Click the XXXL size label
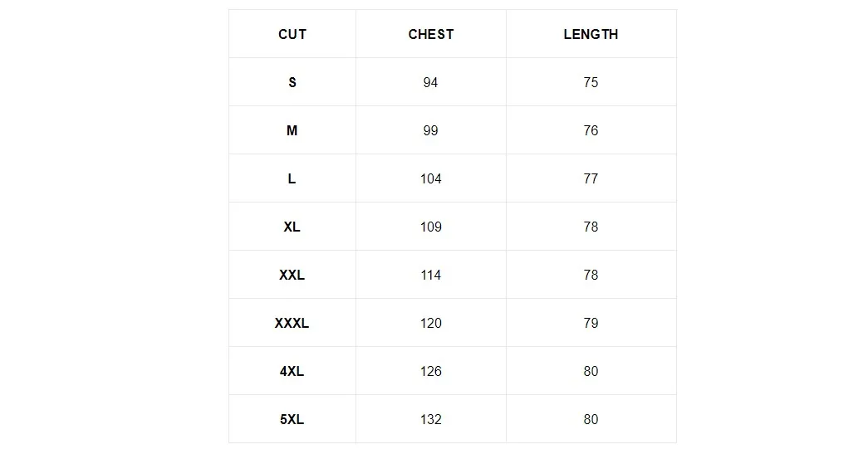The height and width of the screenshot is (449, 868). point(292,323)
